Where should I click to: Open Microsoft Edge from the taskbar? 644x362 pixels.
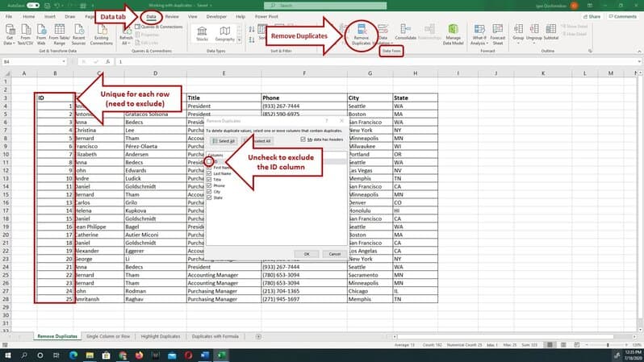click(73, 355)
